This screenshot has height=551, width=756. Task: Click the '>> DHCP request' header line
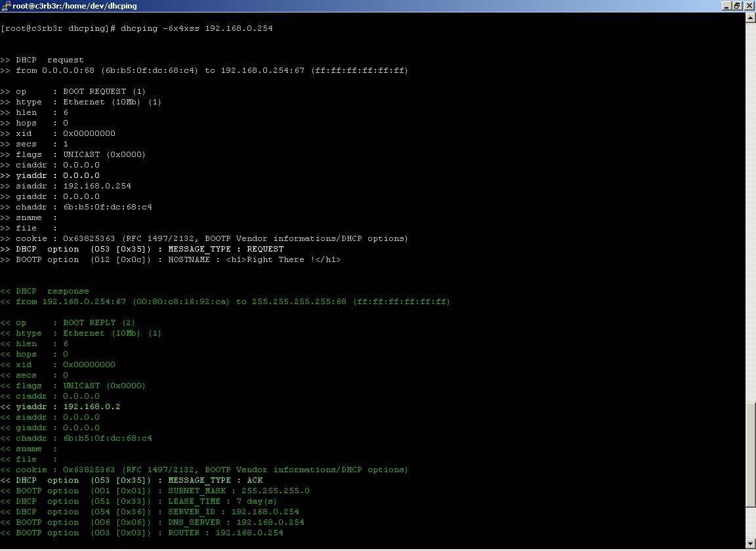(42, 60)
